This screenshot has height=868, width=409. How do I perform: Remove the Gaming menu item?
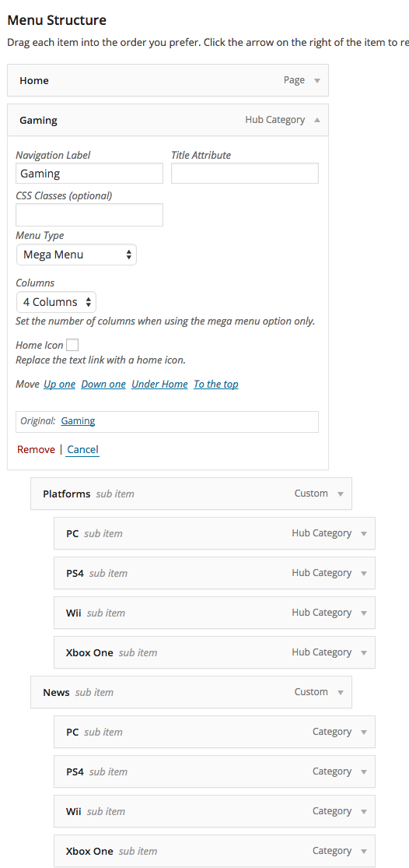click(36, 449)
